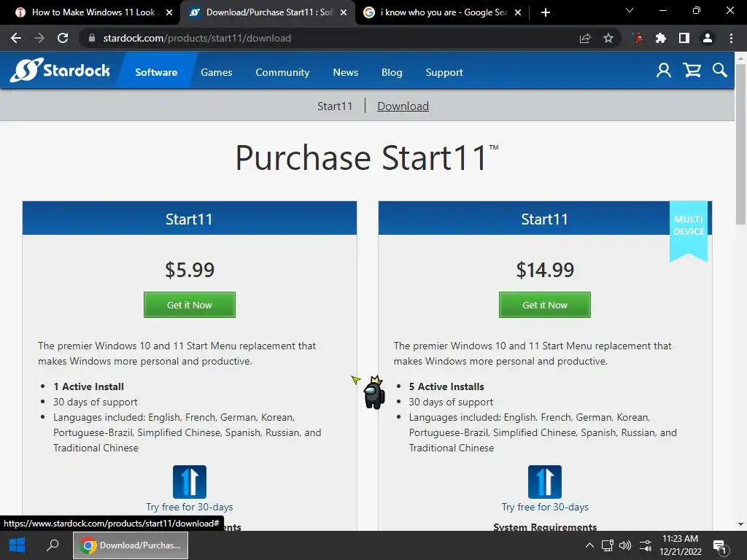Click the address bar URL field

click(329, 38)
